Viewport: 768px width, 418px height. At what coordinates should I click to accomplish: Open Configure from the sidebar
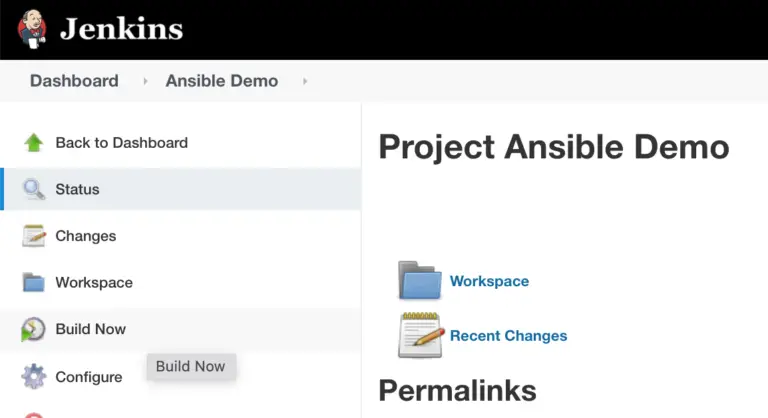pyautogui.click(x=89, y=377)
